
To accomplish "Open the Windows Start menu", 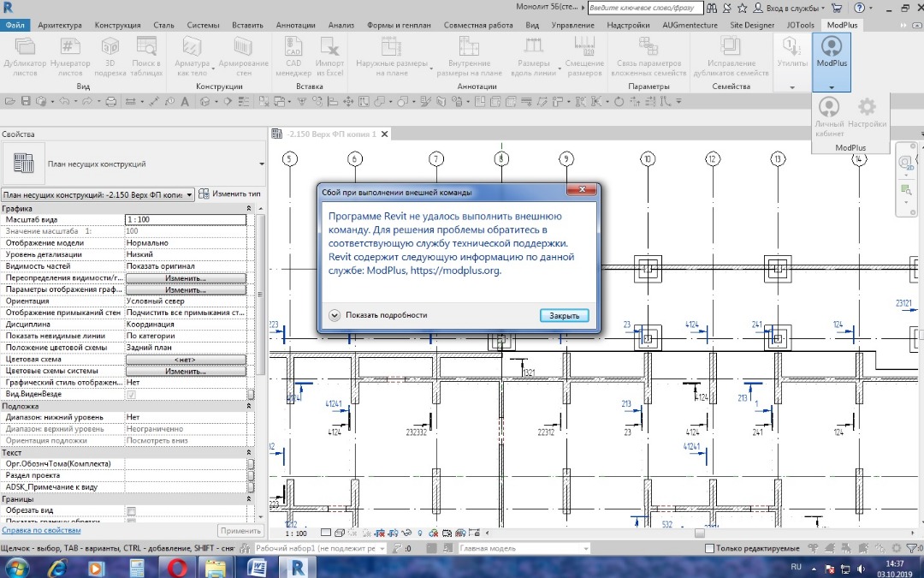I will coord(16,568).
